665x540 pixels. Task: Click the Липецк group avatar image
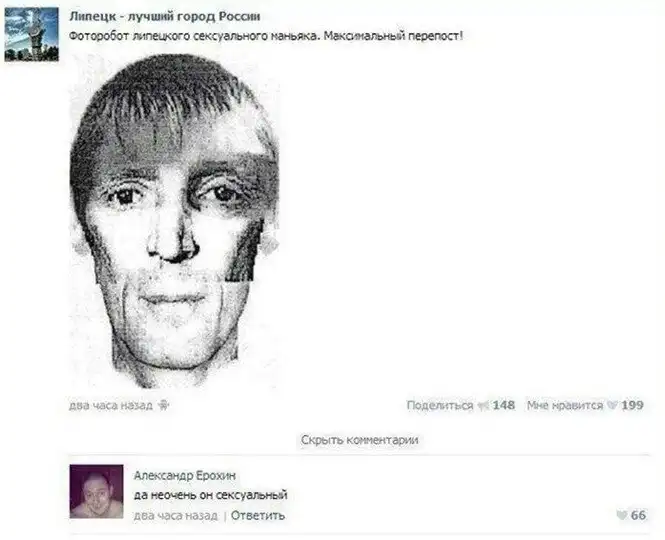(31, 34)
